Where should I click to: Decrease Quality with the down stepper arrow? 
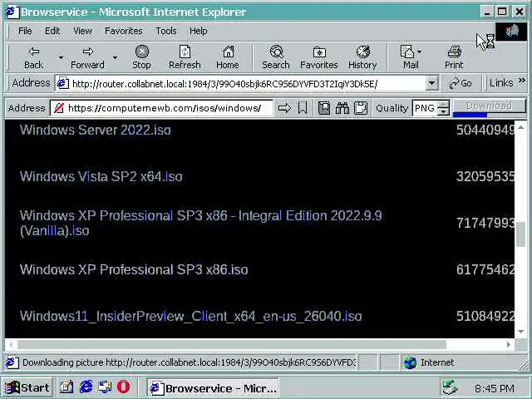[x=443, y=112]
